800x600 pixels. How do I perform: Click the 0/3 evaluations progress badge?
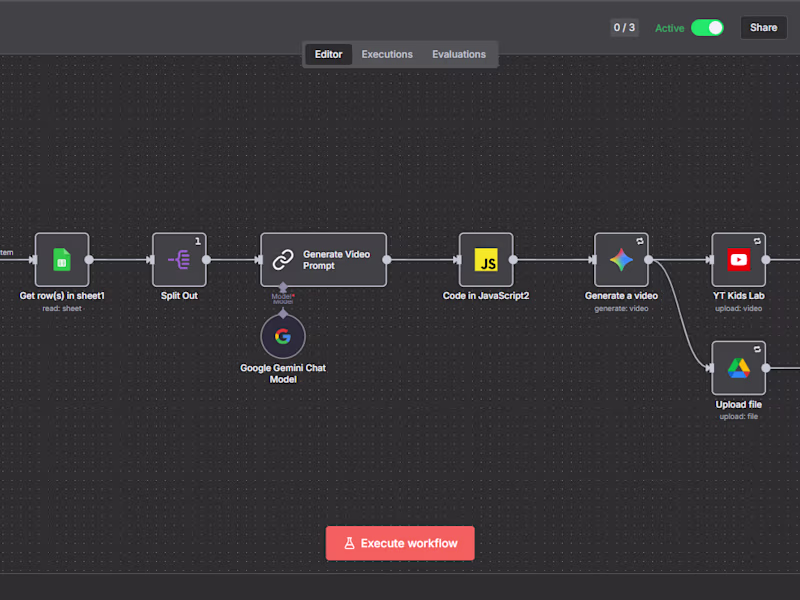pos(624,28)
